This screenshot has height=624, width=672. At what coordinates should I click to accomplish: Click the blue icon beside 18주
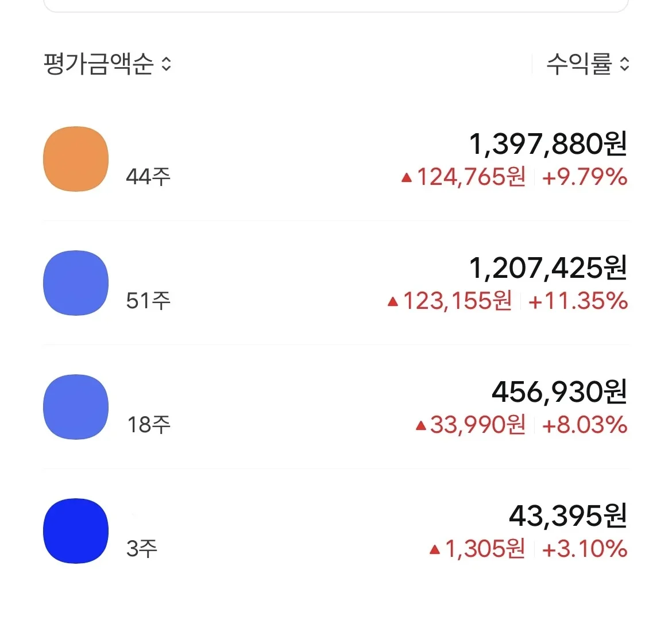point(76,407)
